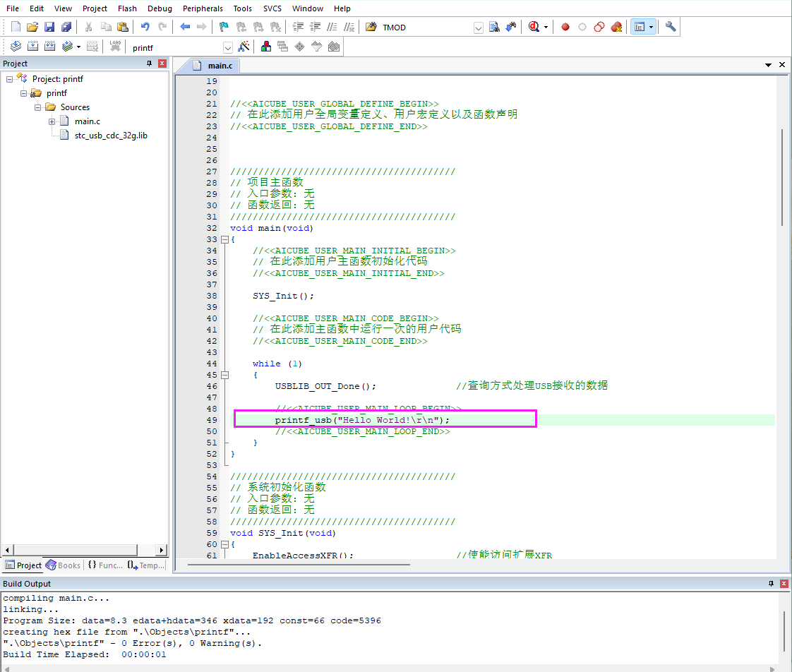Switch to the Books panel tab
Image resolution: width=792 pixels, height=672 pixels.
coord(64,565)
